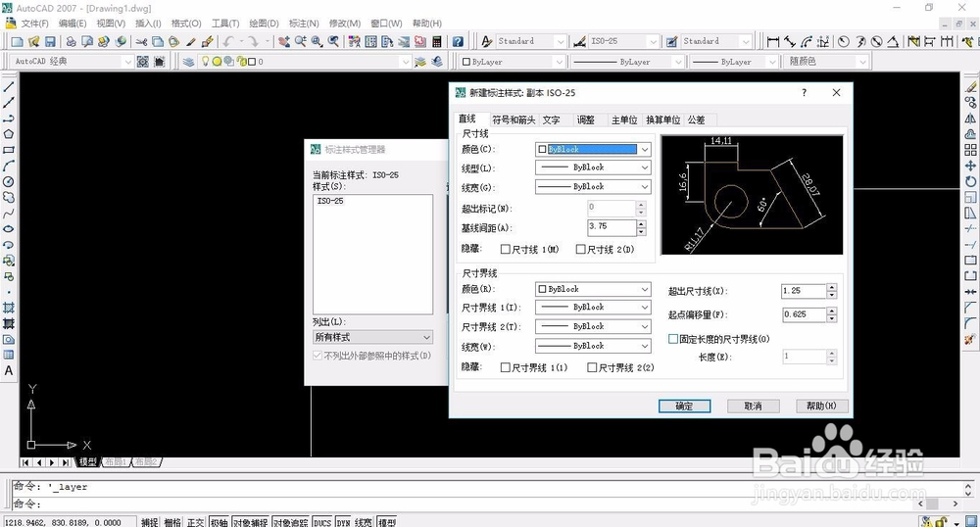Select the Ellipse draw tool
The image size is (980, 527).
point(9,228)
